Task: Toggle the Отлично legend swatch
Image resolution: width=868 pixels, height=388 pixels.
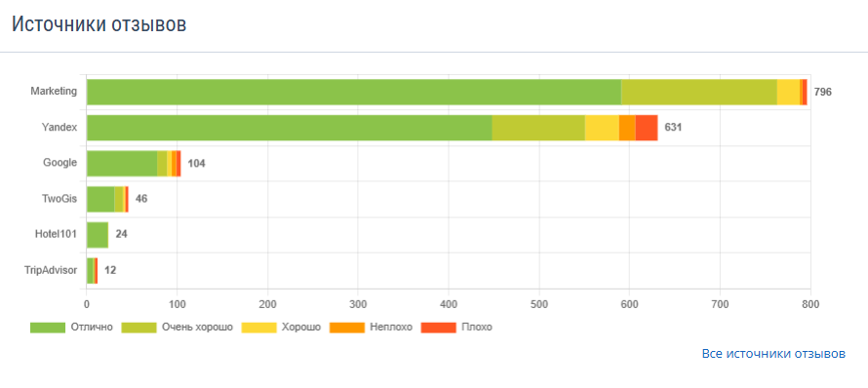Action: click(48, 328)
